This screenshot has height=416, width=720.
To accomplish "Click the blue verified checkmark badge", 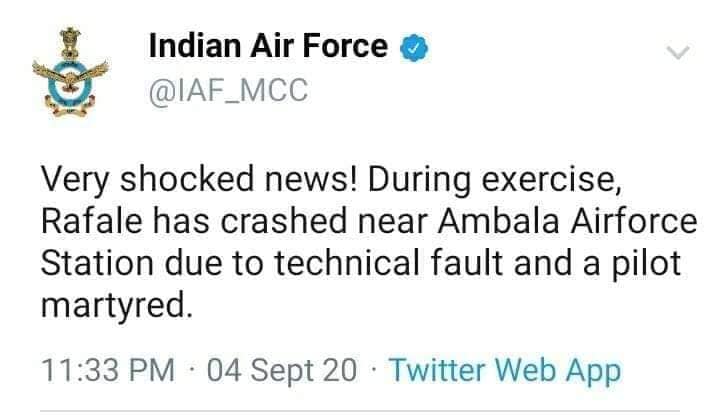I will (x=414, y=47).
